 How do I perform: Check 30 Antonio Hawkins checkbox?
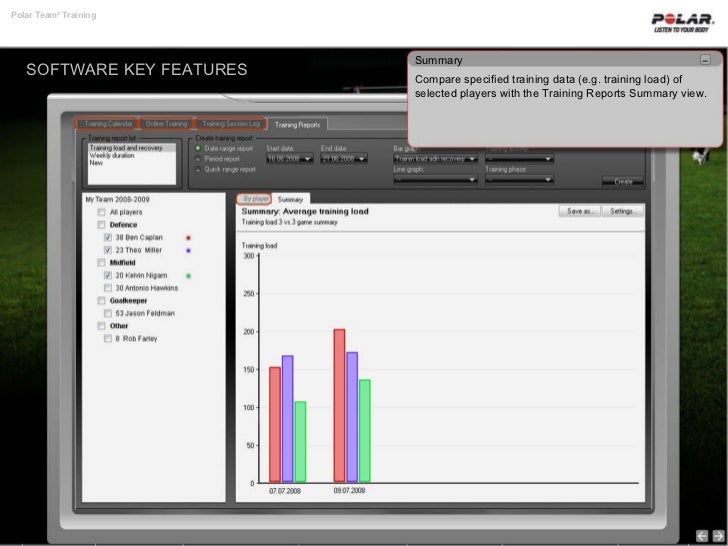coord(108,288)
